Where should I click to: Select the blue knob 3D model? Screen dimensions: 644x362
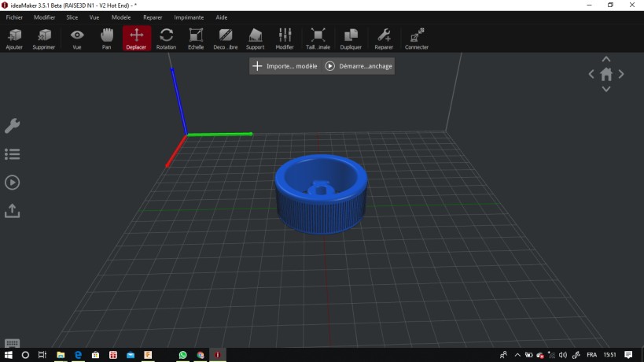tap(321, 194)
